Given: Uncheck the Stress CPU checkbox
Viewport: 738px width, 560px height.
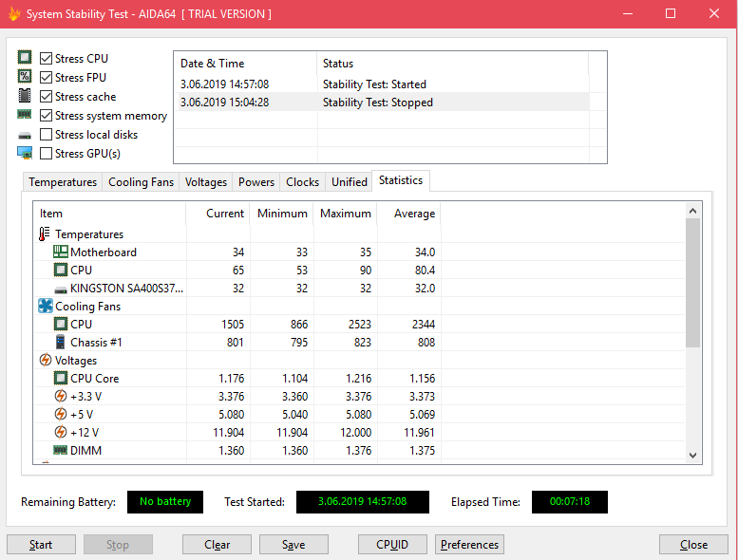Looking at the screenshot, I should 46,58.
